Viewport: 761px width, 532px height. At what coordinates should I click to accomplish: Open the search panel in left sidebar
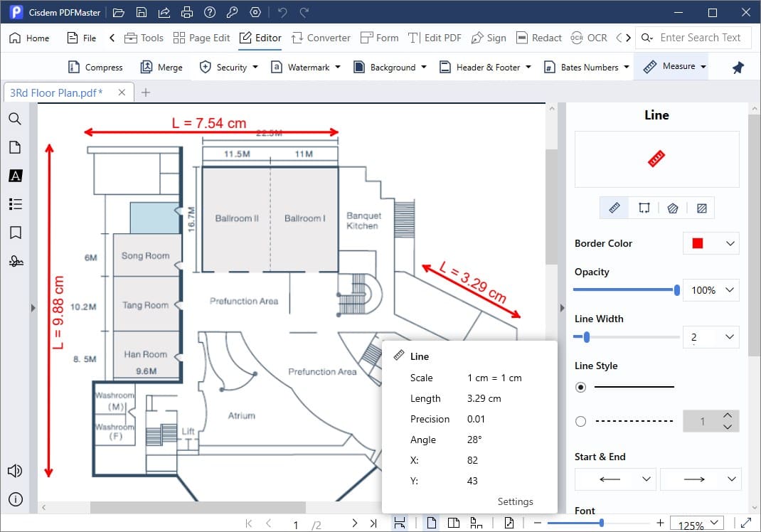15,119
